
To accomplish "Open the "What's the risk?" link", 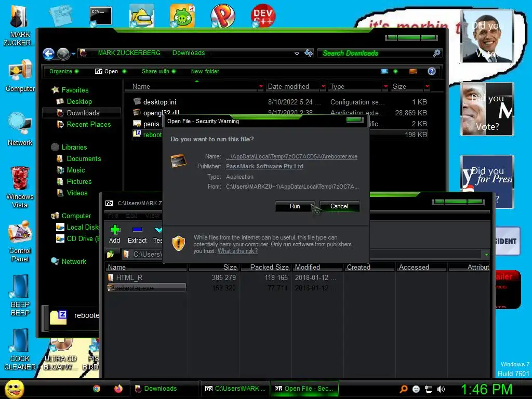I will pos(237,251).
